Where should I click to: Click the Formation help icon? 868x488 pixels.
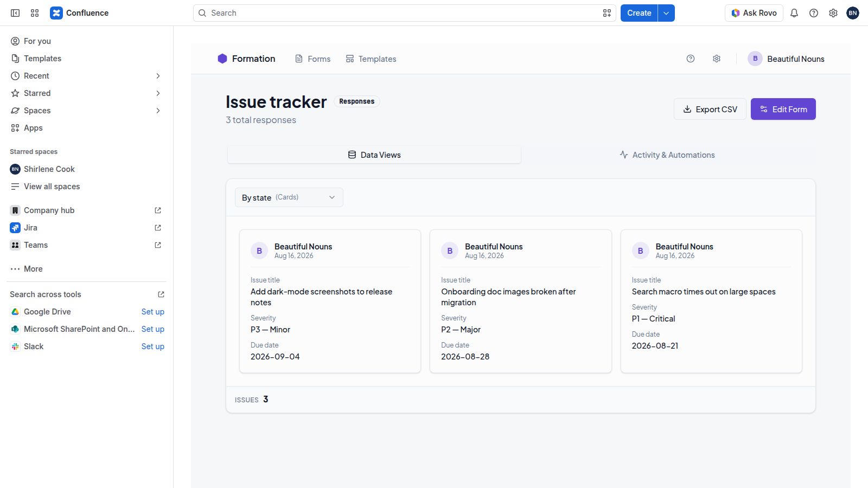[x=691, y=59]
